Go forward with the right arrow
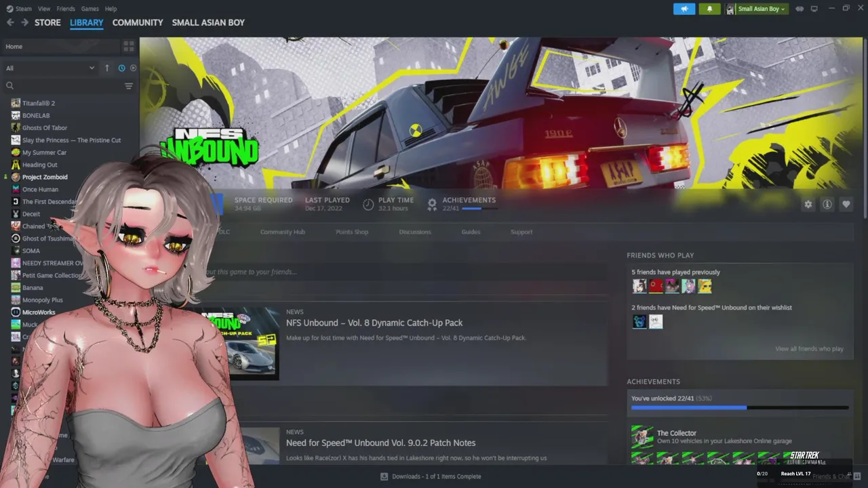Viewport: 868px width, 488px height. coord(24,22)
